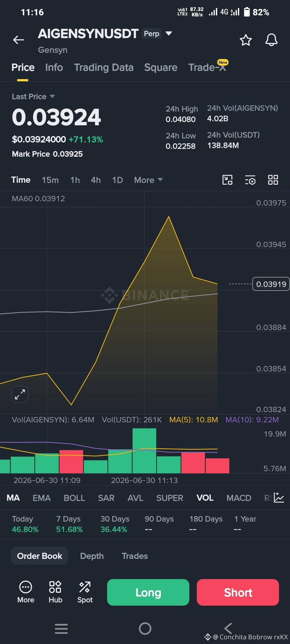Viewport: 290px width, 644px height.
Task: Tap the current price marker 0.03919
Action: [x=271, y=284]
